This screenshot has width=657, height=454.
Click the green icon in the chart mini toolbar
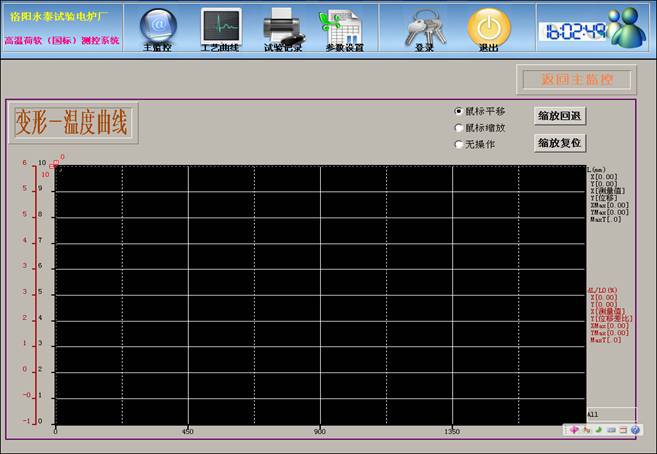pos(598,430)
